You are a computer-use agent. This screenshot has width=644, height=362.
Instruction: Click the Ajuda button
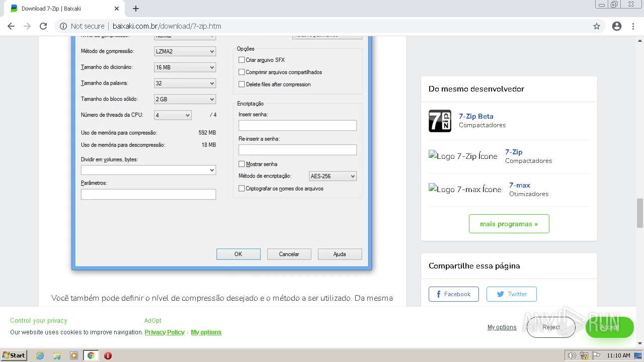[x=340, y=254]
